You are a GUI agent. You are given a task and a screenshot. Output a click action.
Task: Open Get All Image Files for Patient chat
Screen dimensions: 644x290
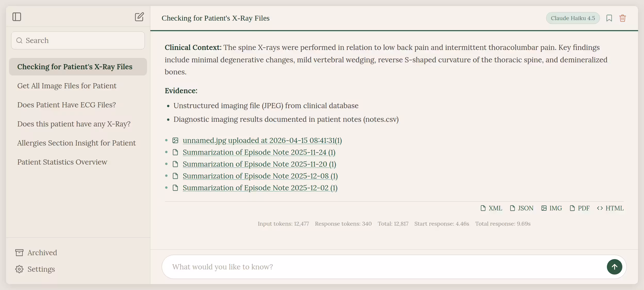point(78,86)
